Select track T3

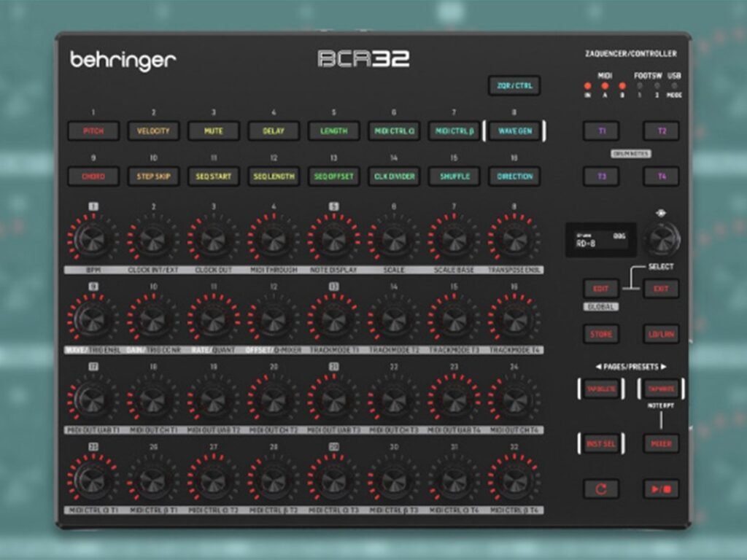coord(601,176)
